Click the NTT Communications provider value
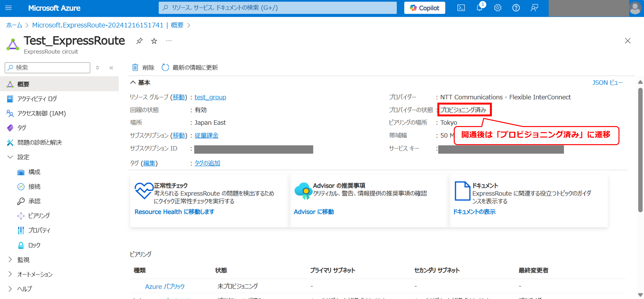This screenshot has height=299, width=644. tap(505, 97)
